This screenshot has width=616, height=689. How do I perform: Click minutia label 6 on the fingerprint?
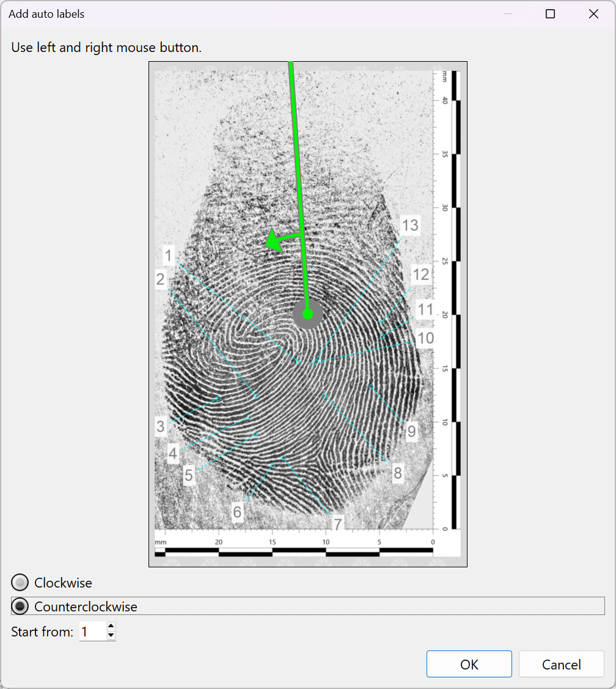(237, 511)
